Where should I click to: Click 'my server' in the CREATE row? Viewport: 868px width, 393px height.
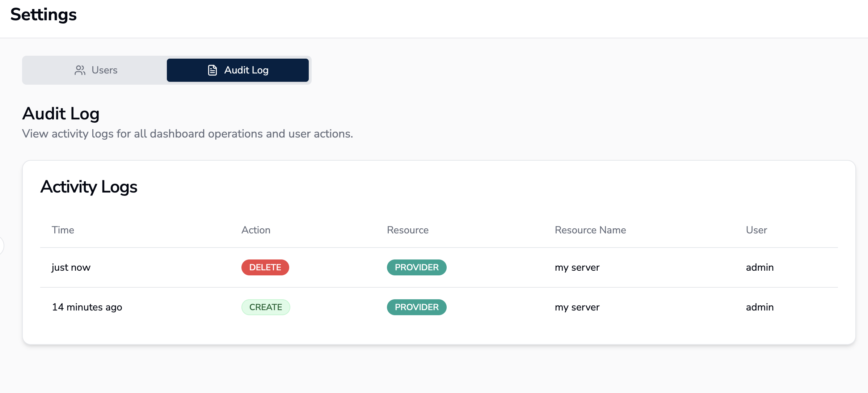pyautogui.click(x=577, y=307)
